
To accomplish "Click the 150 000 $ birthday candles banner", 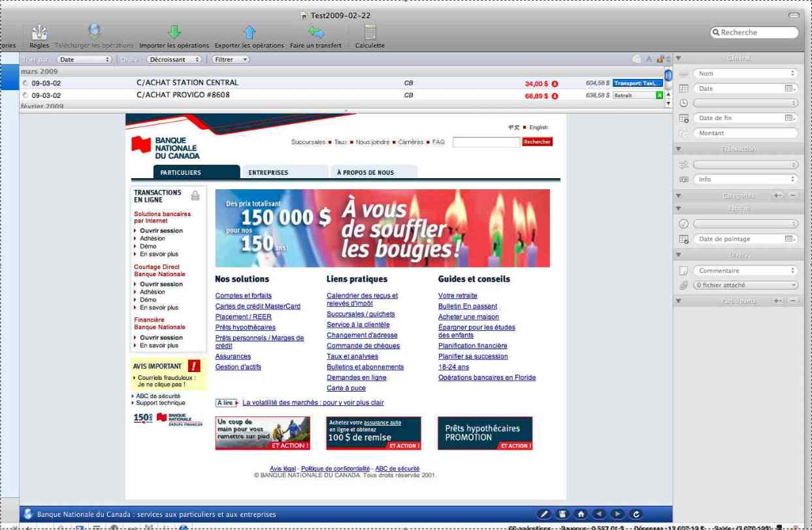I will coord(383,228).
